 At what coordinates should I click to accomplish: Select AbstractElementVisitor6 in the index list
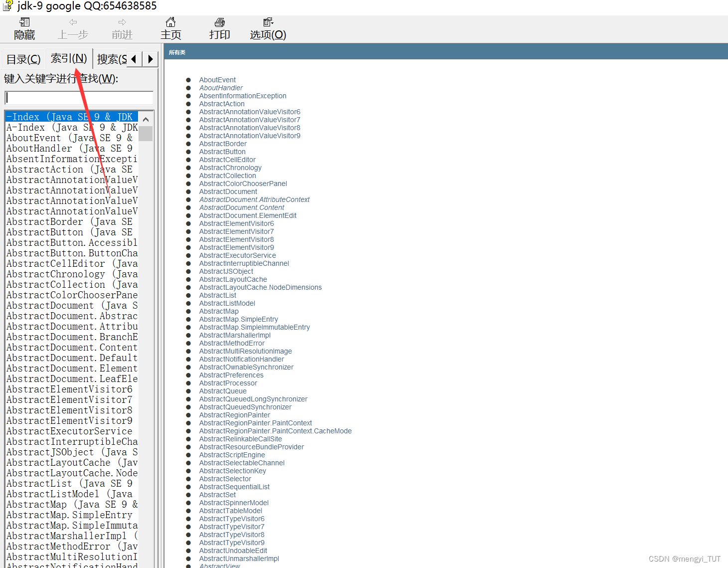point(72,389)
